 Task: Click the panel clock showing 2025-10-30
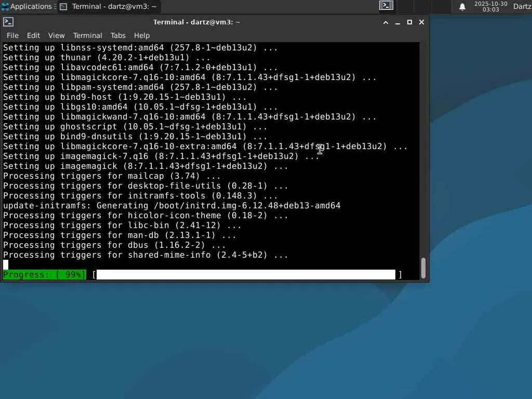(x=490, y=6)
